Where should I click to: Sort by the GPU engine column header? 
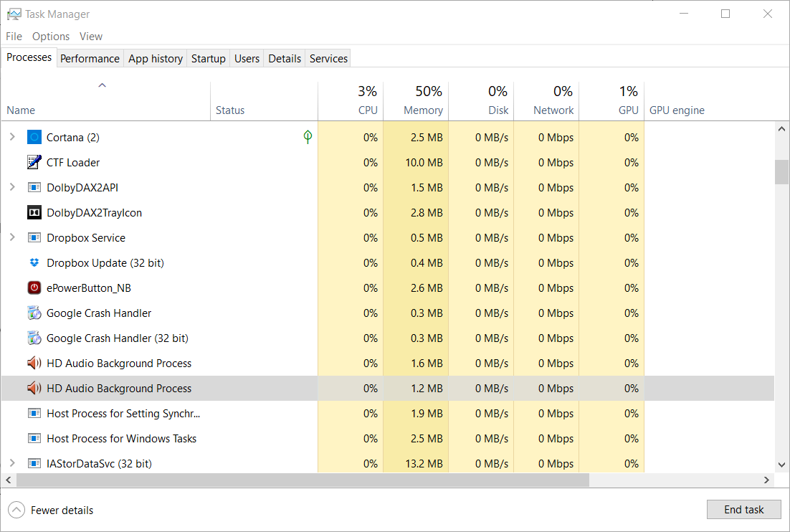coord(709,101)
